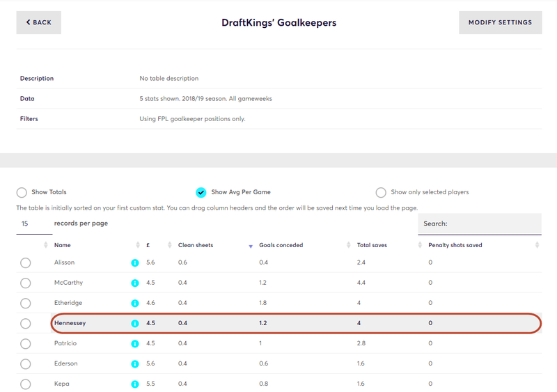Click Etheridge's goals conceded value 1.8

point(263,303)
